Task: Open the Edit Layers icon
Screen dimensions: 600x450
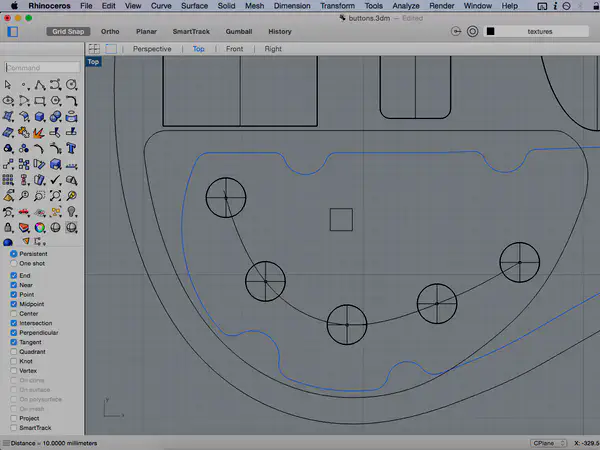Action: tap(24, 228)
